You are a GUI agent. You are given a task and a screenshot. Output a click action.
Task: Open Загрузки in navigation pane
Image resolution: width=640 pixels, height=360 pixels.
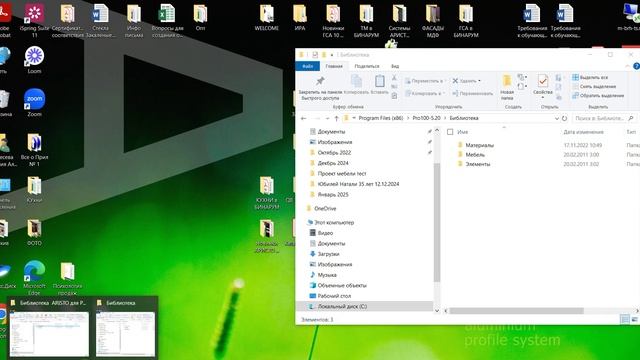(x=328, y=254)
